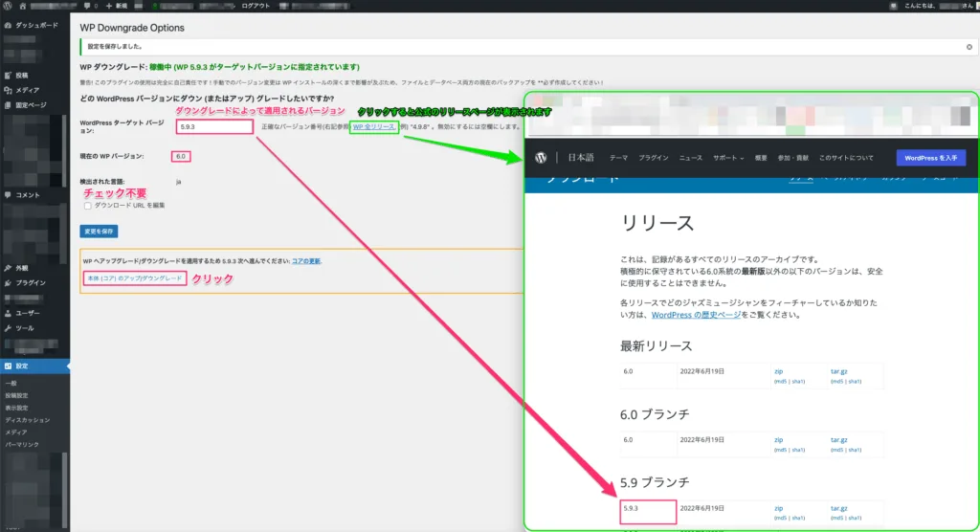
Task: Open the メディア icon in the main sidebar menu
Action: pos(8,90)
